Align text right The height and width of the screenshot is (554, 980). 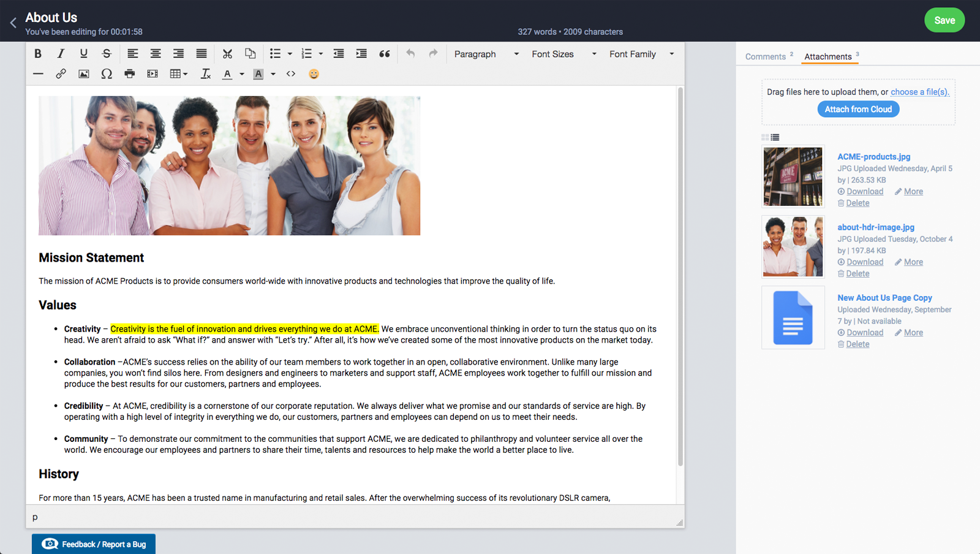click(x=178, y=54)
